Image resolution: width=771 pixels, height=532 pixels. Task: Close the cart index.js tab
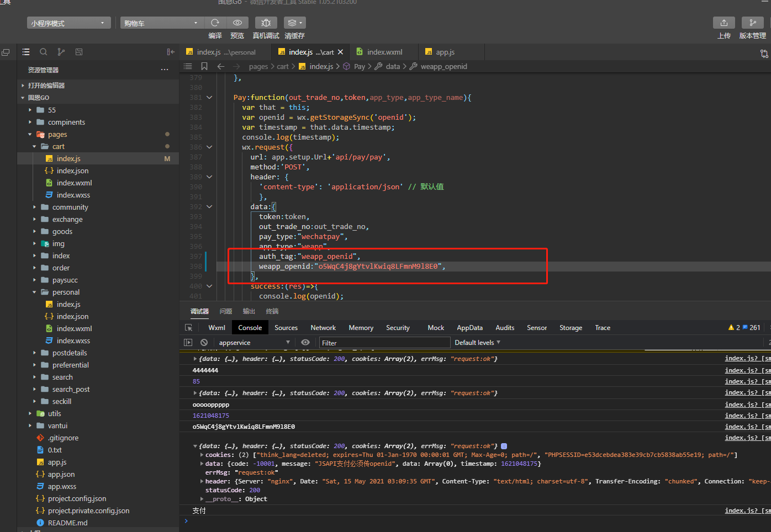click(x=341, y=52)
